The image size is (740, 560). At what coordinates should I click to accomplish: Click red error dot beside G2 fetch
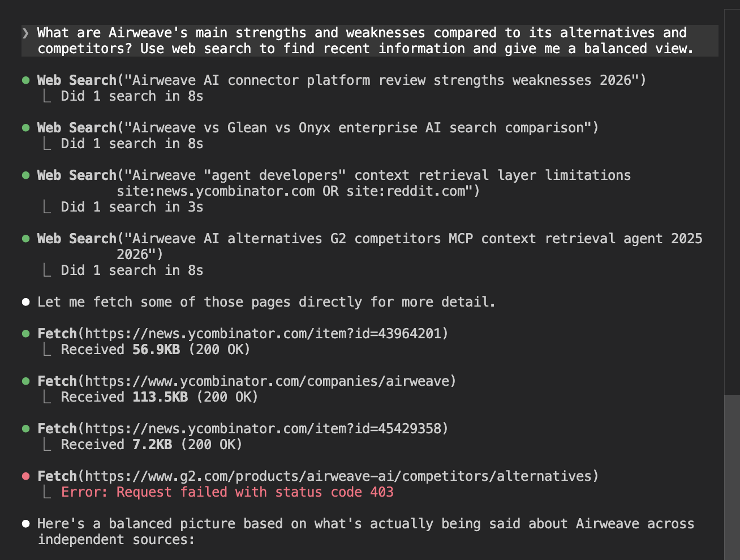coord(25,476)
